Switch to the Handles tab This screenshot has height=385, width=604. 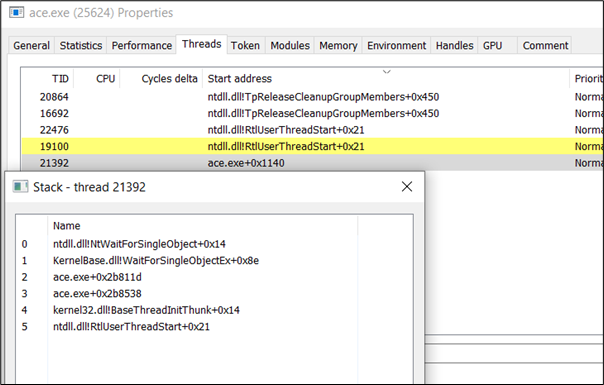454,45
